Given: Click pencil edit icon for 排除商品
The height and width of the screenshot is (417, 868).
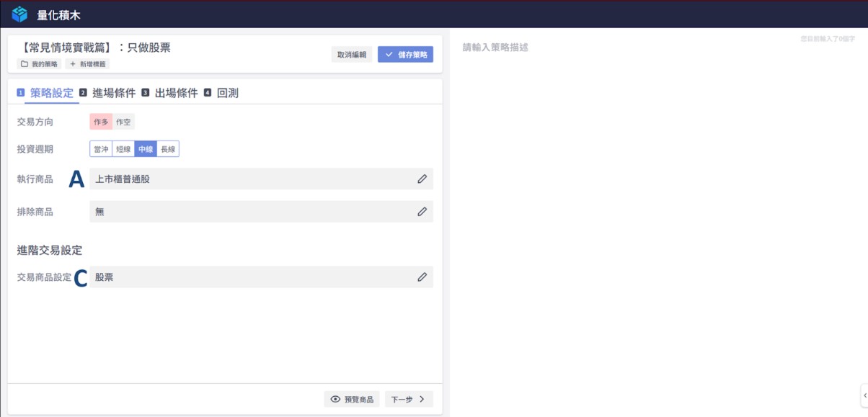Looking at the screenshot, I should pos(422,212).
